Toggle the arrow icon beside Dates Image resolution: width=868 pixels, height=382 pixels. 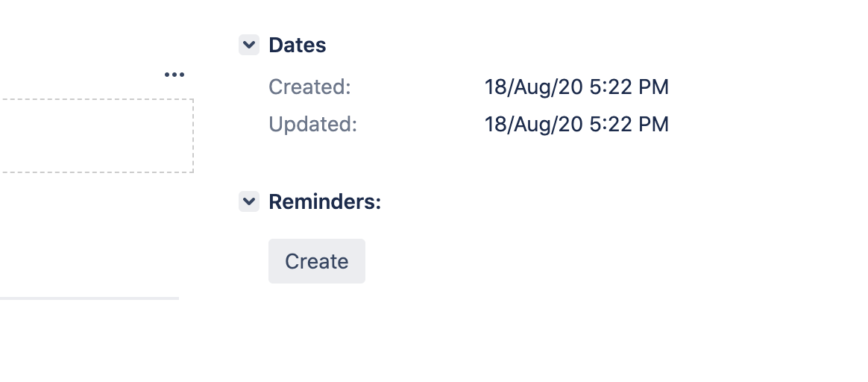point(249,45)
